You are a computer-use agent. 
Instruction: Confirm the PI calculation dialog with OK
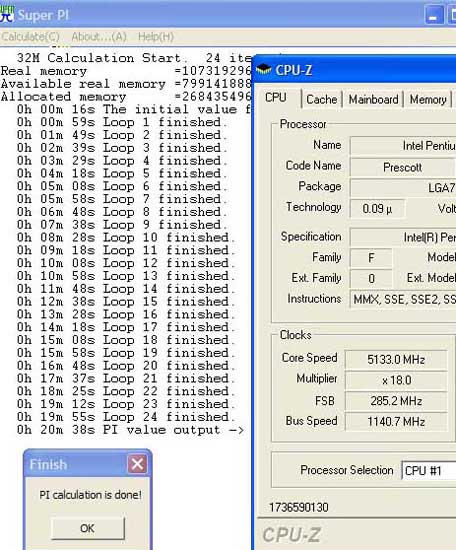[87, 528]
